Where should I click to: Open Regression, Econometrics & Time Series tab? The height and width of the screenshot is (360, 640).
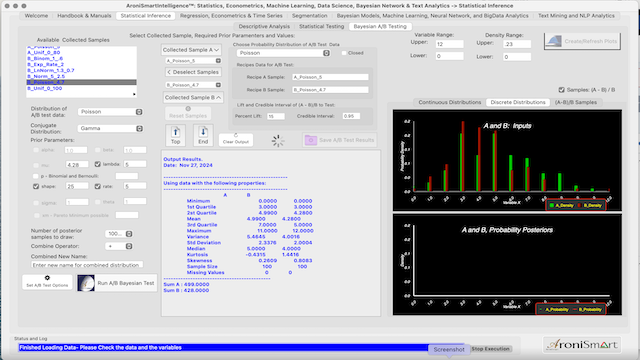(x=231, y=16)
